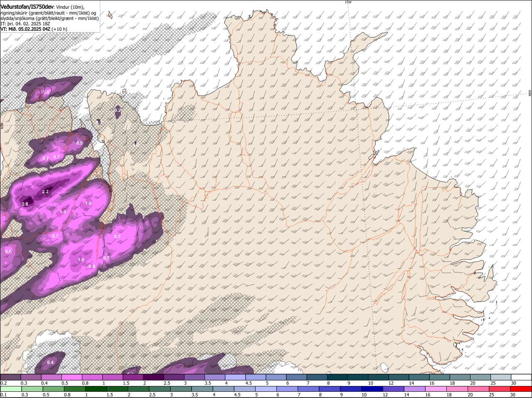
Task: Select the upper scale swatch labelled 3
Action: 194,377
